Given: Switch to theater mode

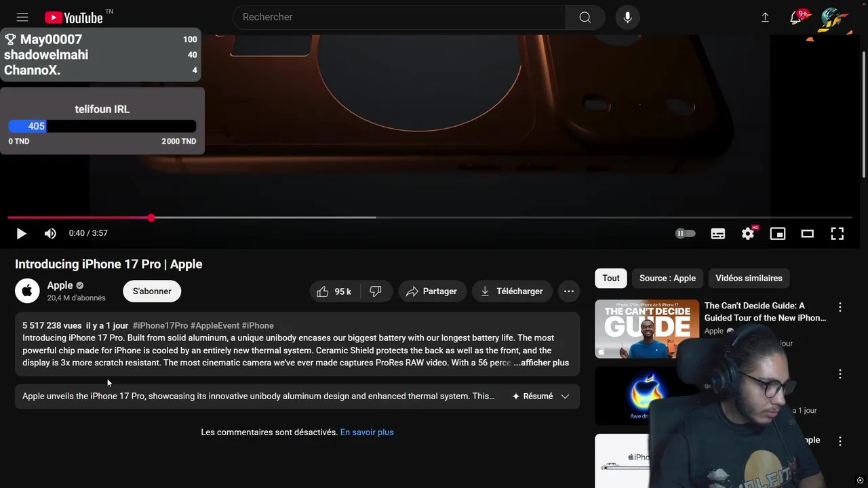Looking at the screenshot, I should point(808,233).
